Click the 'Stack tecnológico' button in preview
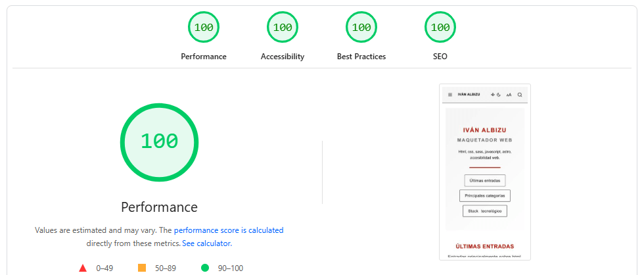This screenshot has height=275, width=644. (x=485, y=211)
